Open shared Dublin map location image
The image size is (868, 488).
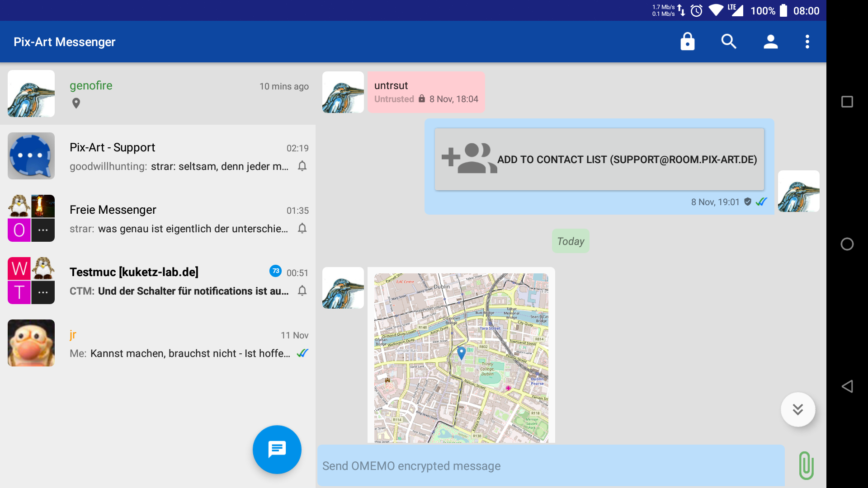coord(461,357)
